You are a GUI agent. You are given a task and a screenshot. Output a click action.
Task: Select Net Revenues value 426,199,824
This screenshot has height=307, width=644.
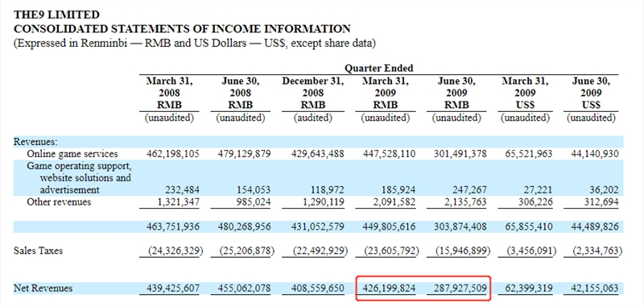[389, 288]
